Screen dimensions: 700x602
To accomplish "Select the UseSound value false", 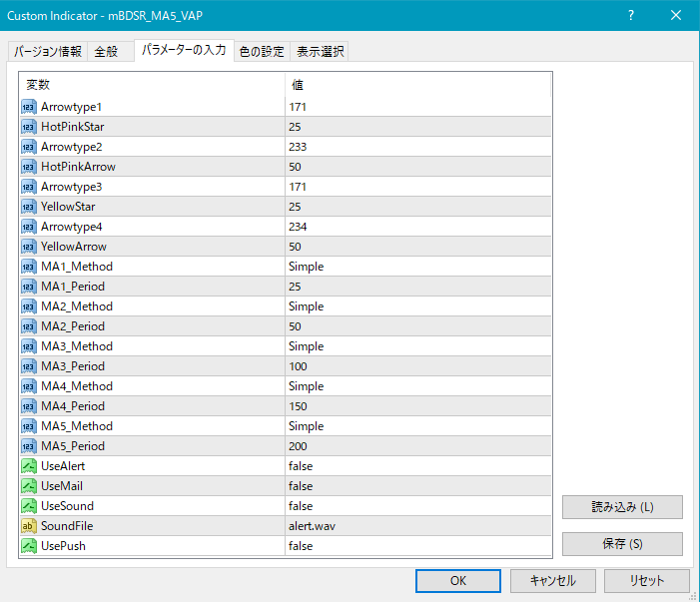I will (x=301, y=506).
